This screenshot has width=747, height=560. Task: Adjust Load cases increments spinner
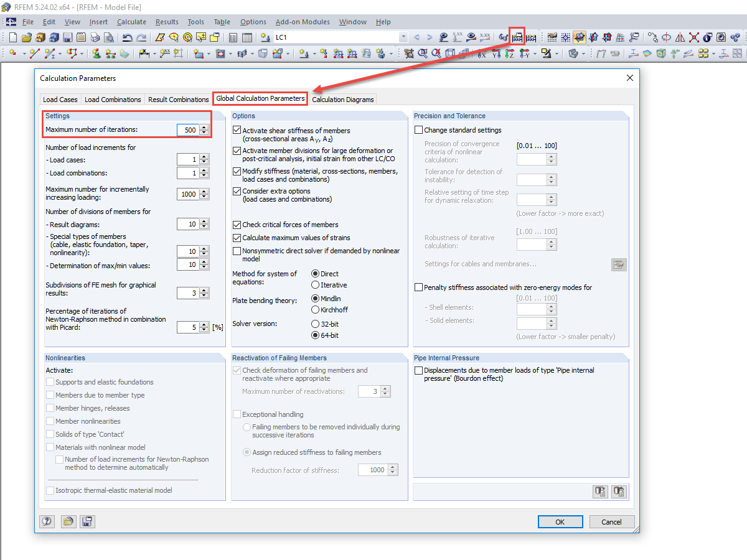[x=204, y=160]
